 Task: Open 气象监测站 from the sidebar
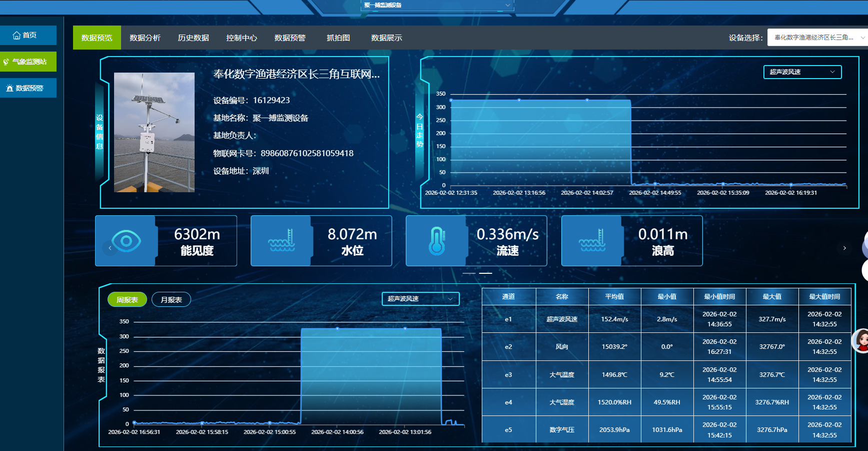click(x=29, y=62)
